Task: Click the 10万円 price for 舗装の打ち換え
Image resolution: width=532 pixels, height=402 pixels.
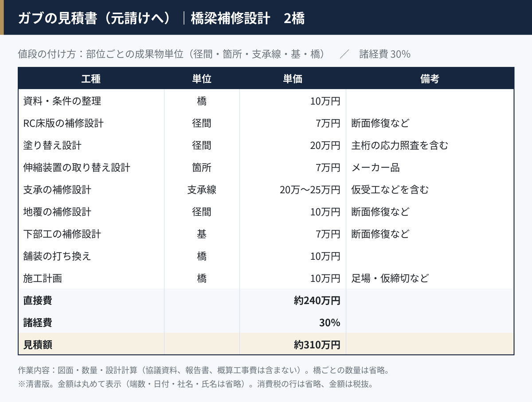Action: (x=325, y=256)
